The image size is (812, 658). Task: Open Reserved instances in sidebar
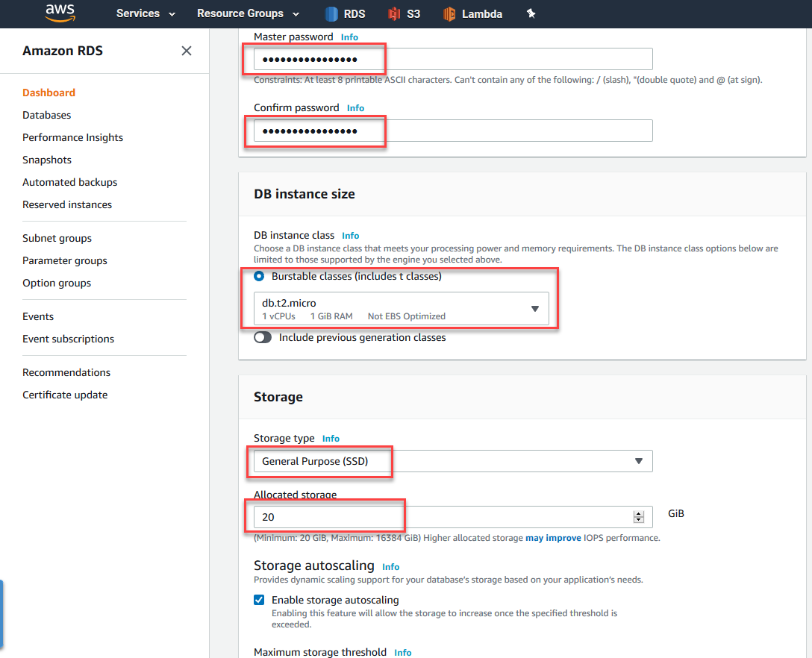(67, 204)
